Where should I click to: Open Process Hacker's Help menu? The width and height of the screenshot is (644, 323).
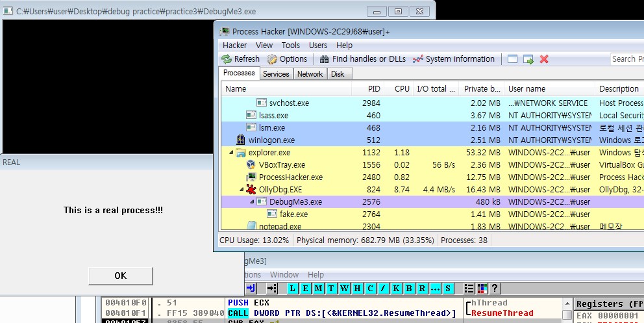[344, 45]
